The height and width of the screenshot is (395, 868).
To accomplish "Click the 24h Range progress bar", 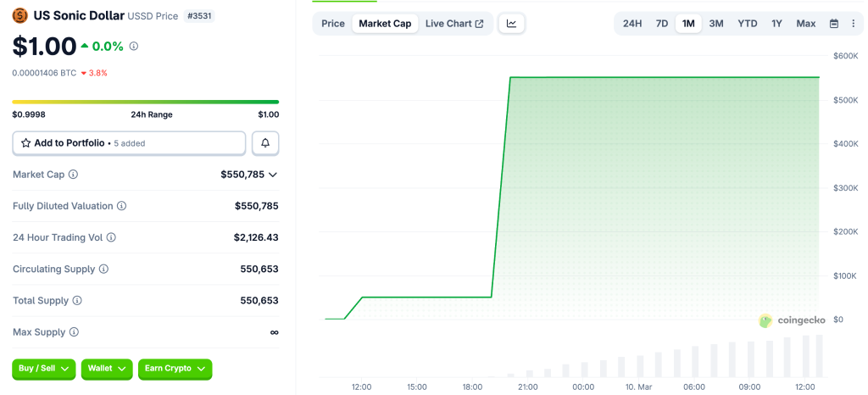I will pyautogui.click(x=145, y=103).
